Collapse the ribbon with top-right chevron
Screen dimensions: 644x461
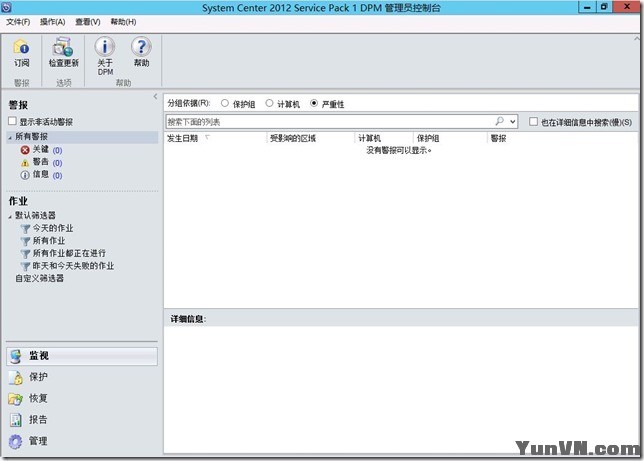636,39
